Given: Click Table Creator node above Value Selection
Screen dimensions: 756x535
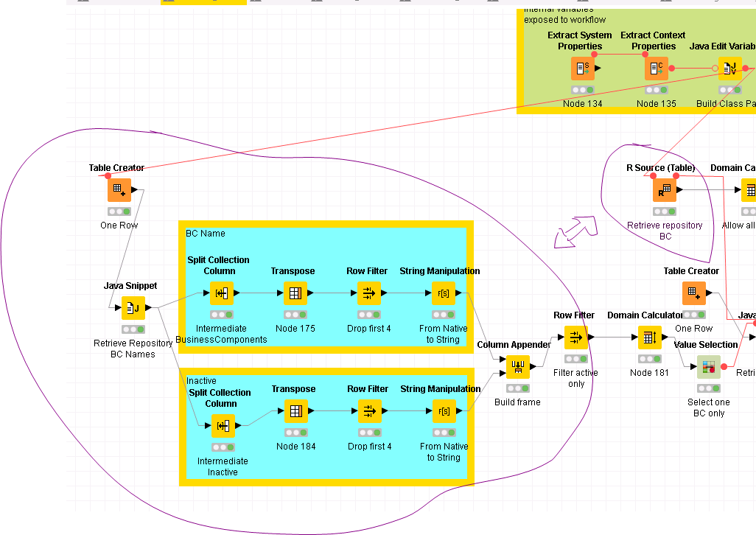Looking at the screenshot, I should point(693,293).
